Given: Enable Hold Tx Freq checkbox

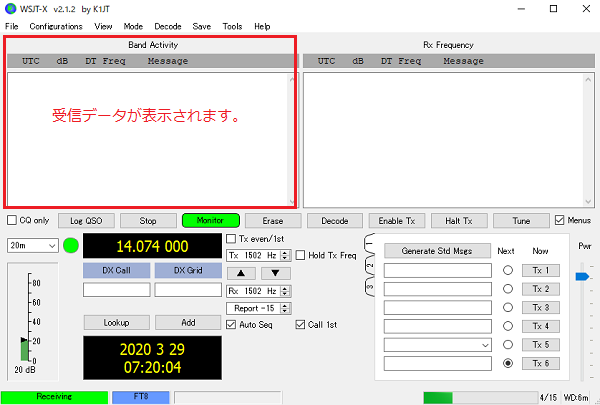Looking at the screenshot, I should coord(302,255).
